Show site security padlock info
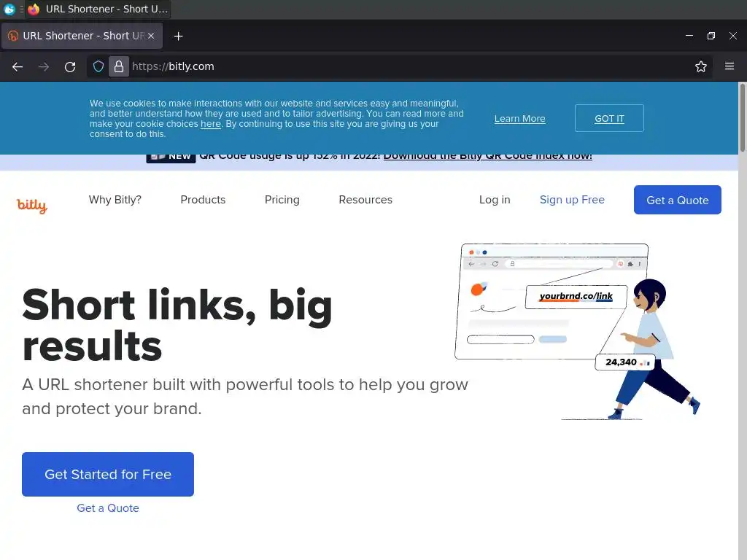747x560 pixels. (x=119, y=66)
